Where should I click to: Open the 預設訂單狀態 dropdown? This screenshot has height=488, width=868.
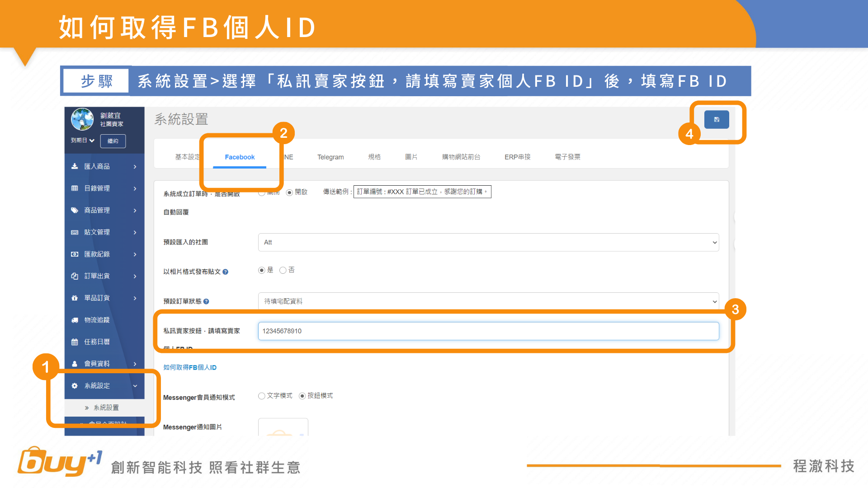(x=488, y=301)
